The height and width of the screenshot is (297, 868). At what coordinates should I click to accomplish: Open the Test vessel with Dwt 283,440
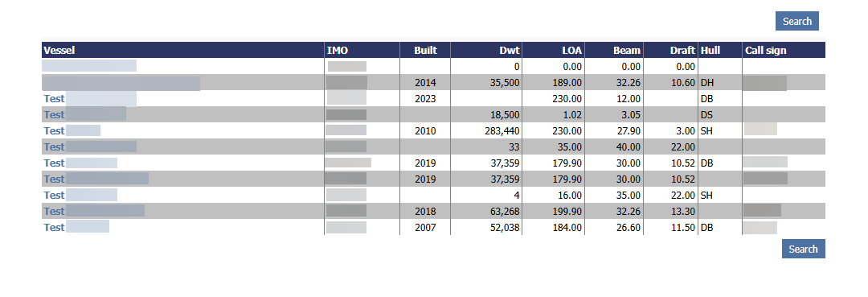[72, 130]
